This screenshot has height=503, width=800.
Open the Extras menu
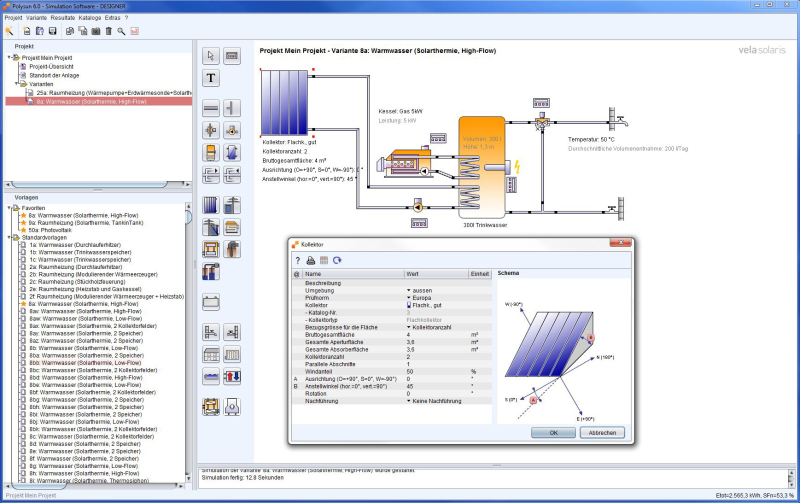pyautogui.click(x=112, y=18)
